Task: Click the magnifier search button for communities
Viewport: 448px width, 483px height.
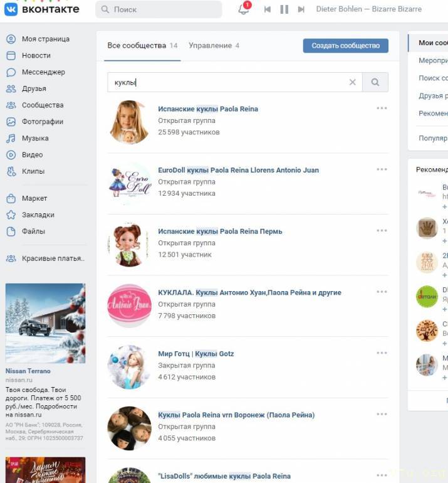Action: tap(375, 82)
